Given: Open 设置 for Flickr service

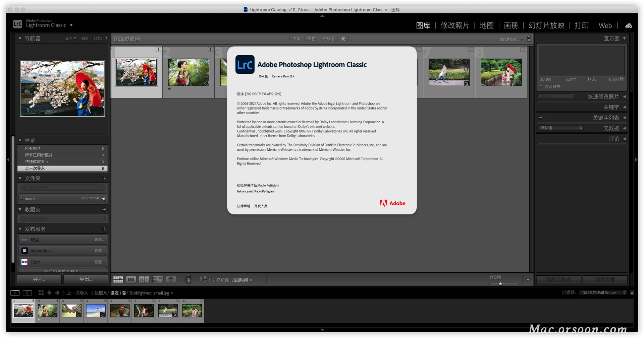Looking at the screenshot, I should click(99, 262).
